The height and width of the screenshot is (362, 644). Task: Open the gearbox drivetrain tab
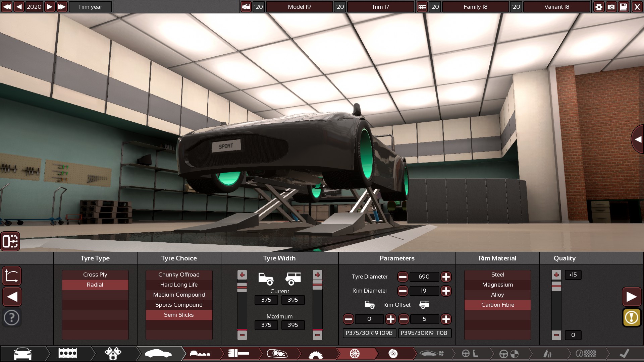(316, 354)
